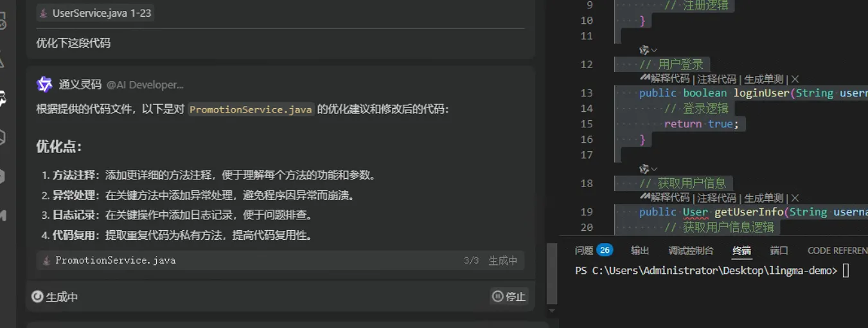Open the 端口 tab
This screenshot has height=328, width=868.
(x=779, y=250)
